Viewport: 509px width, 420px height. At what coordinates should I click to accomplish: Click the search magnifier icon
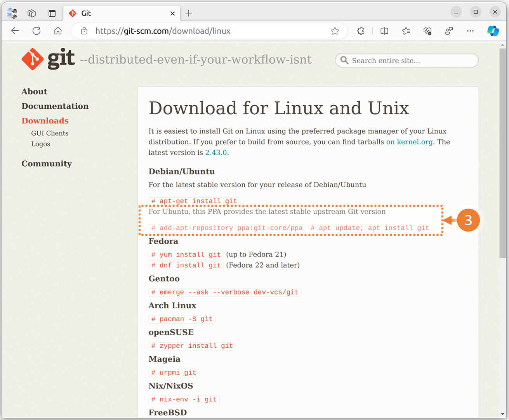344,60
